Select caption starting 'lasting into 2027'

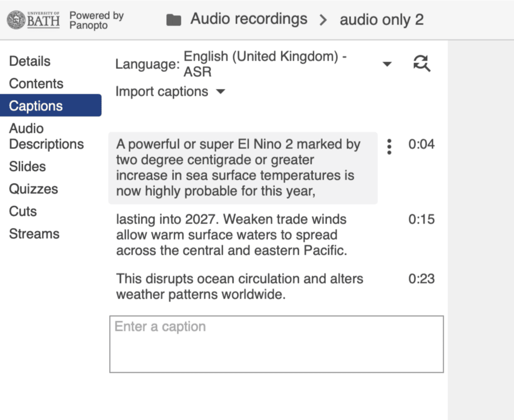click(x=231, y=235)
